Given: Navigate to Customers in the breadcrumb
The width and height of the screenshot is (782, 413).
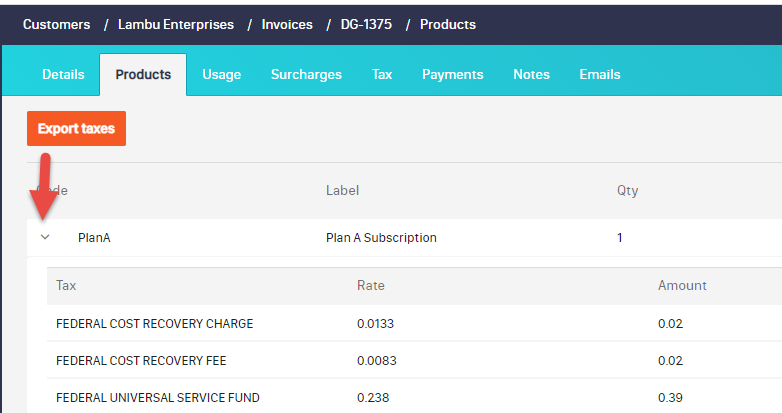Looking at the screenshot, I should point(56,24).
